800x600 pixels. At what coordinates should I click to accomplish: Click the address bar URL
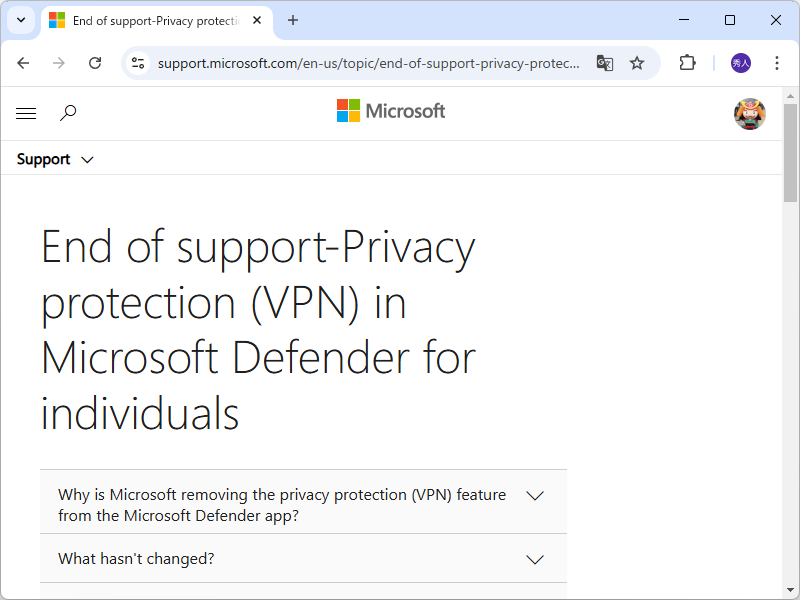pyautogui.click(x=368, y=63)
